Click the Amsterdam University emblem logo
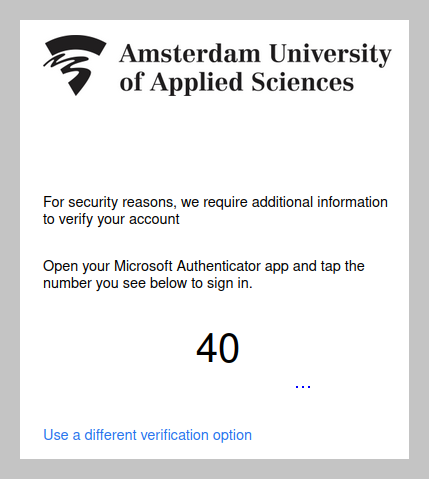Screen dimensions: 429x479 [x=75, y=65]
